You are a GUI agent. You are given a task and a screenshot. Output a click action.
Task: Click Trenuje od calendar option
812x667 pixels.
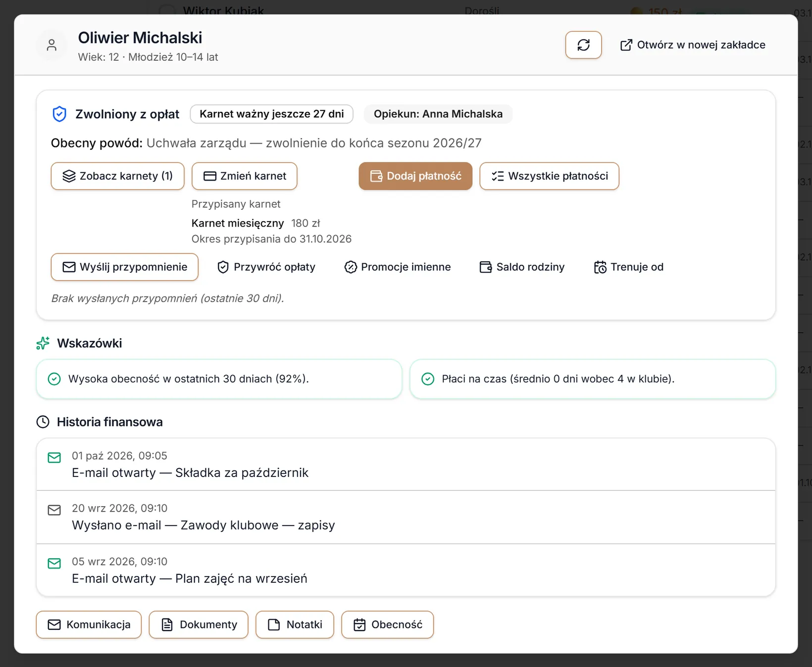click(629, 267)
